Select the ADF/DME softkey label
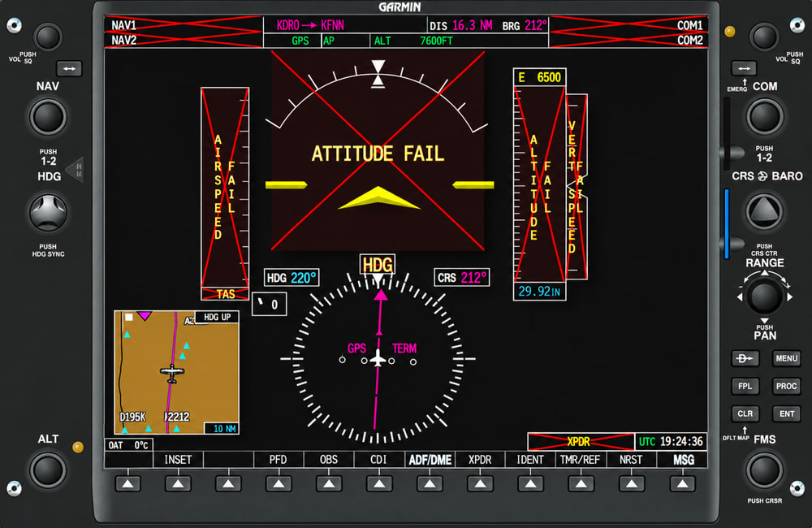 [430, 460]
